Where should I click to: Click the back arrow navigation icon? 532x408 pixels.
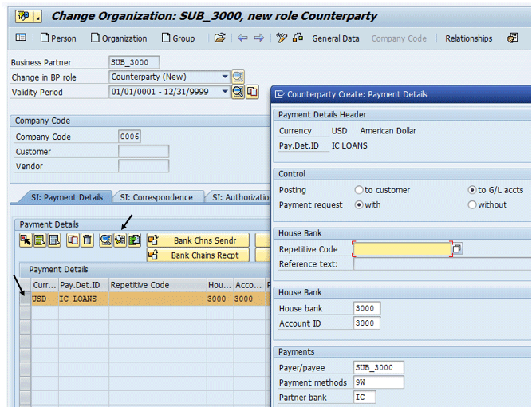click(x=242, y=38)
